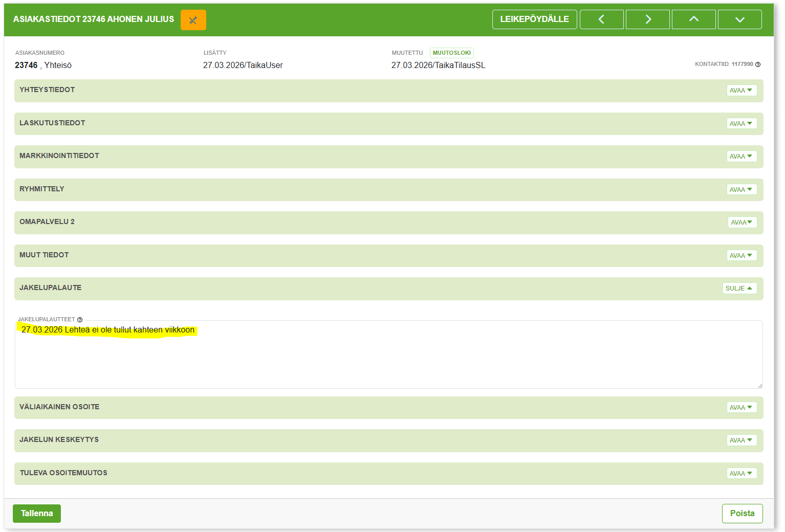The height and width of the screenshot is (532, 785).
Task: Click help icon beside Jakelupalautteet label
Action: [80, 320]
